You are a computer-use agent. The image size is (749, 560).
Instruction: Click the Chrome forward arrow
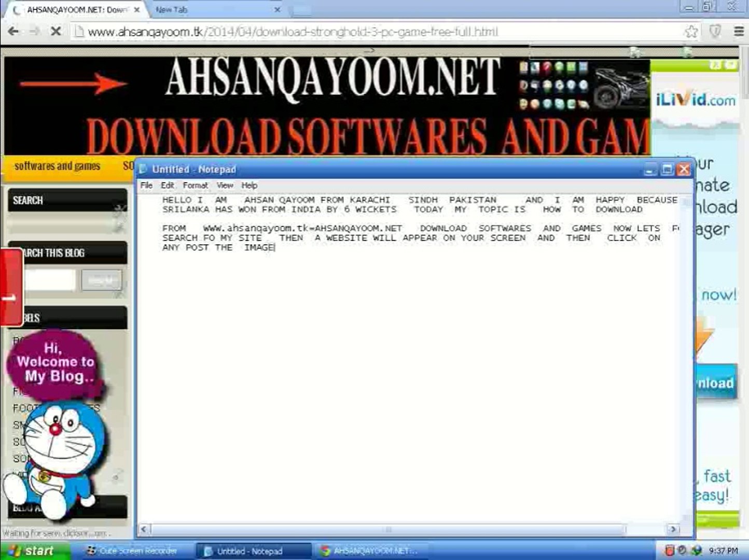[x=34, y=32]
